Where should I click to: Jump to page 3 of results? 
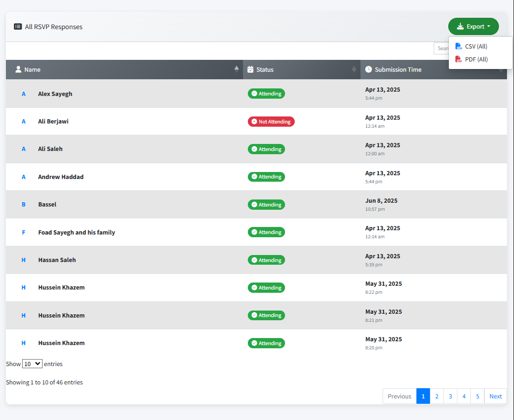tap(450, 396)
